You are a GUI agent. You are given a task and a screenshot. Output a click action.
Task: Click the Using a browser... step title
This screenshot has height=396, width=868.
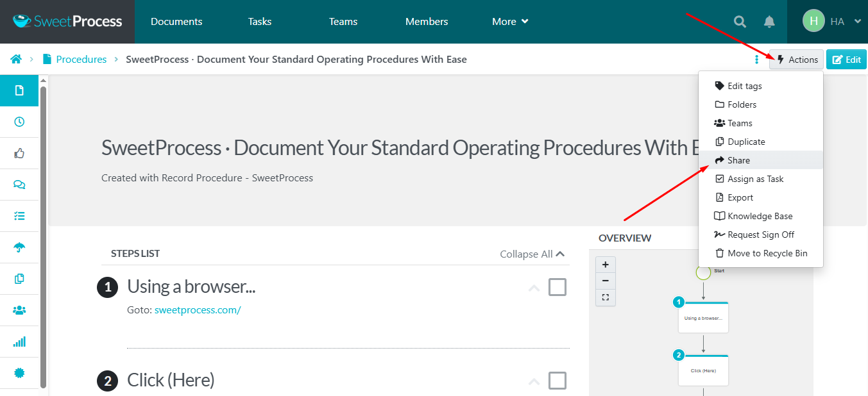[191, 286]
